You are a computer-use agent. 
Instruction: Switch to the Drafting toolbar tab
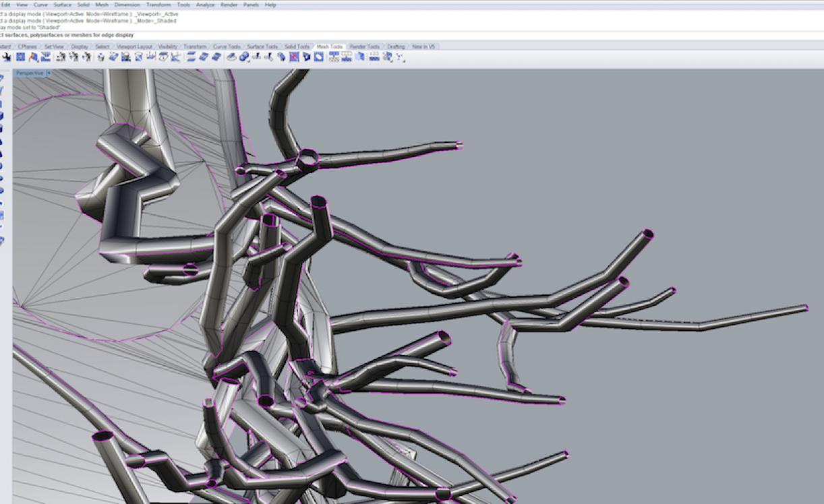396,46
